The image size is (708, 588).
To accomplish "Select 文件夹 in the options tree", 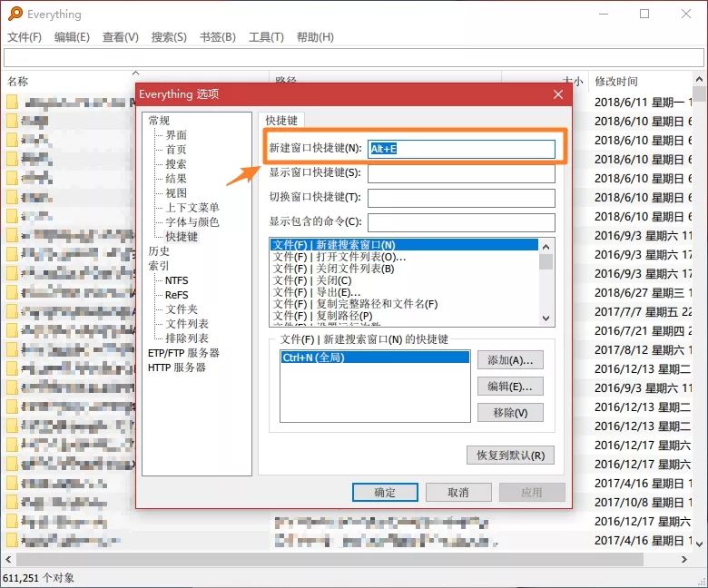I will coord(182,309).
